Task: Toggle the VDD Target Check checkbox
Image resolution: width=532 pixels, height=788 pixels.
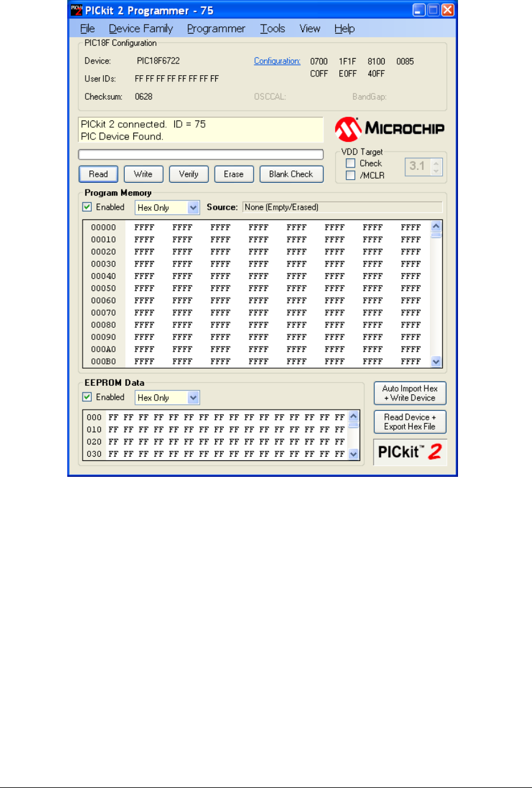Action: 350,163
